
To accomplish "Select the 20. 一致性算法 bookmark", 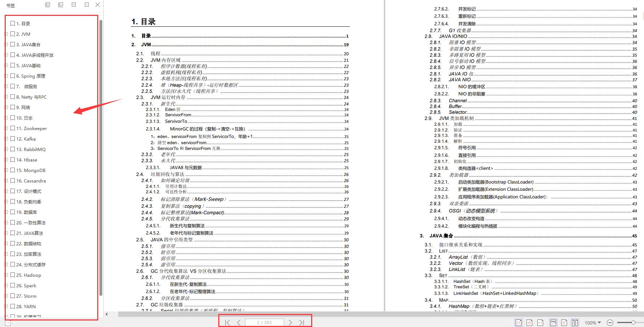I will (28, 223).
